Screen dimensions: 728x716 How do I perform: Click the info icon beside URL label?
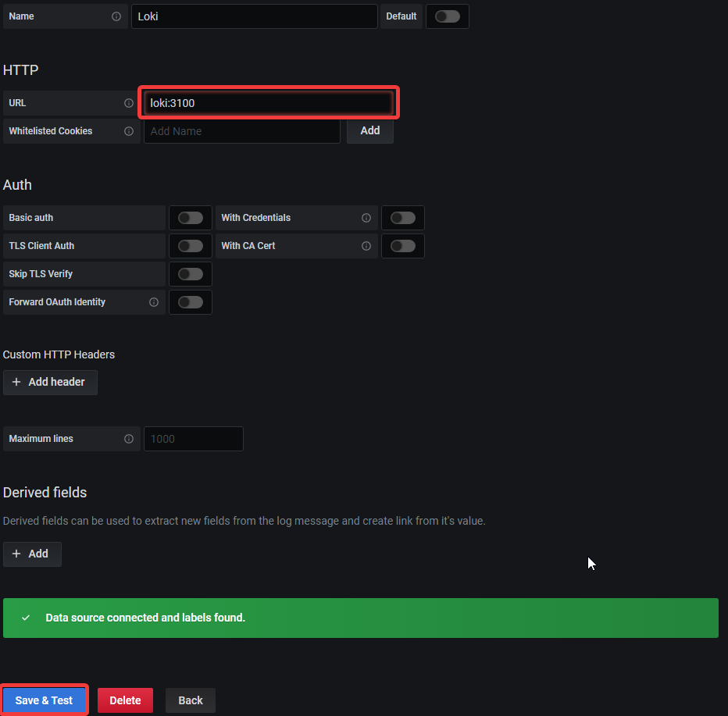(x=129, y=103)
